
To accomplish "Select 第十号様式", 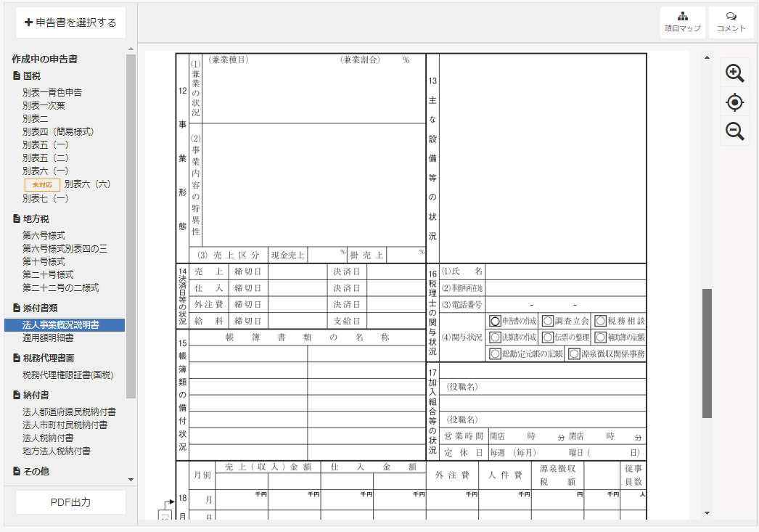I will 44,261.
